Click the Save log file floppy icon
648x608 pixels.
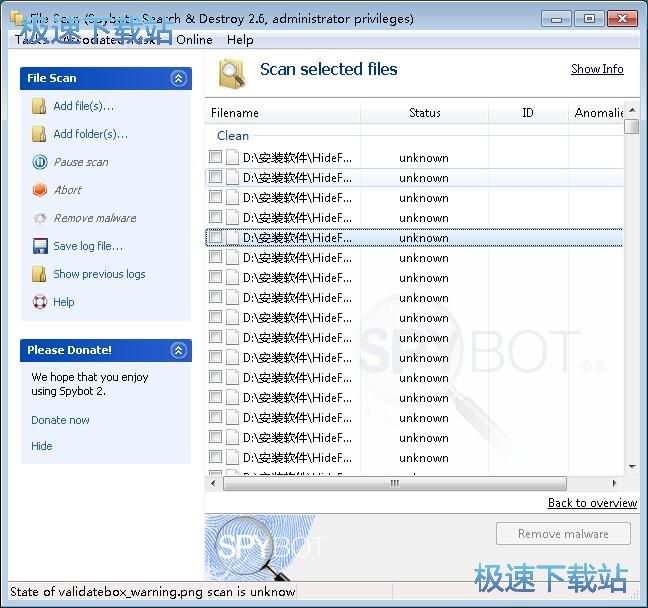click(x=40, y=246)
